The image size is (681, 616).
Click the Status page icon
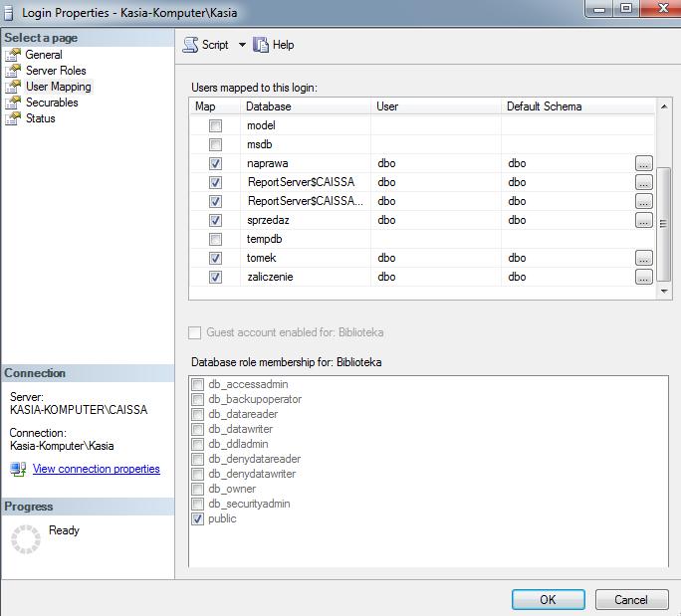coord(13,118)
